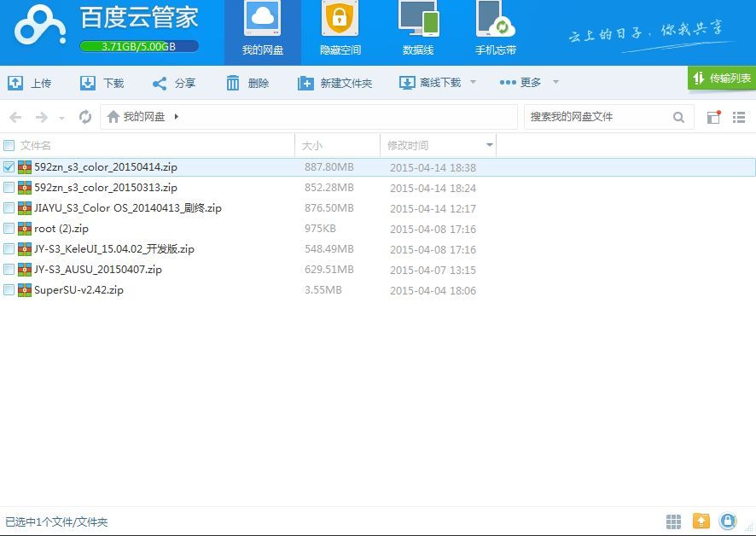This screenshot has height=536, width=756.
Task: Click the orange upload icon in status bar
Action: tap(701, 521)
